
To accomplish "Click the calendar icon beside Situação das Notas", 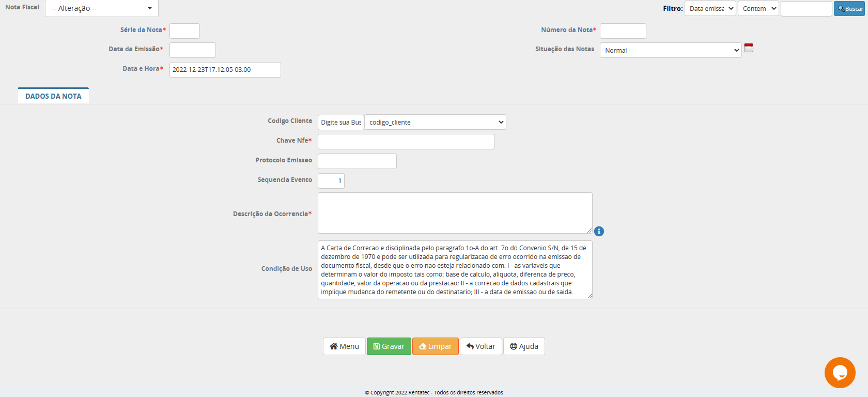I will (748, 48).
